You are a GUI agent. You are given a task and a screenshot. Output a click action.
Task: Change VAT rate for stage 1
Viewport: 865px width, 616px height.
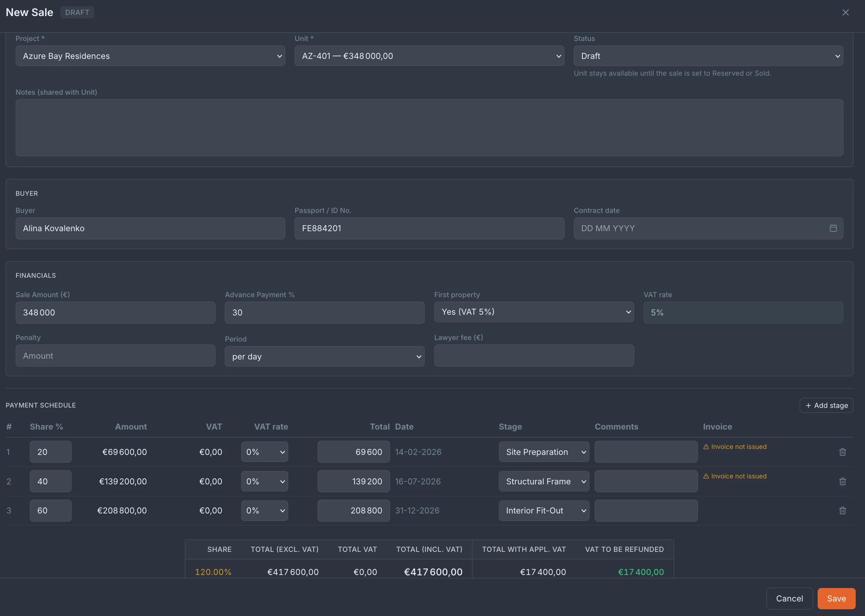pyautogui.click(x=264, y=452)
